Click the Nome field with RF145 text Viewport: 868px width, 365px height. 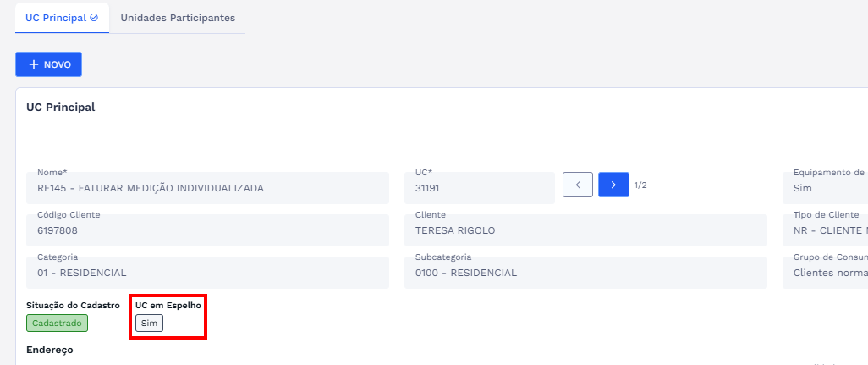pos(207,188)
